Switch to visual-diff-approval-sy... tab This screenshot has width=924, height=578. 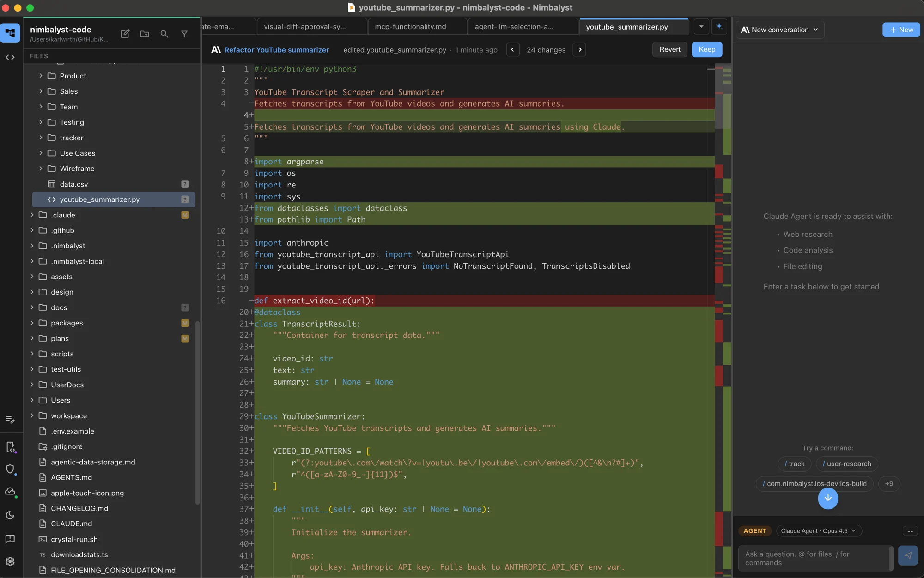point(312,26)
